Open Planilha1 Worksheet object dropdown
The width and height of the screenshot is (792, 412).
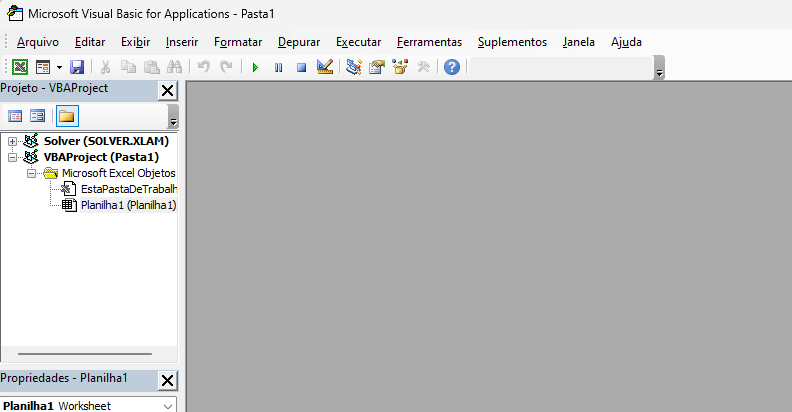click(x=168, y=406)
